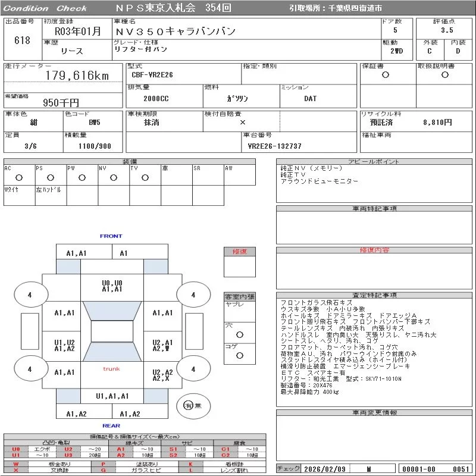
Task: Click load capacity 1100/900
Action: 95,146
